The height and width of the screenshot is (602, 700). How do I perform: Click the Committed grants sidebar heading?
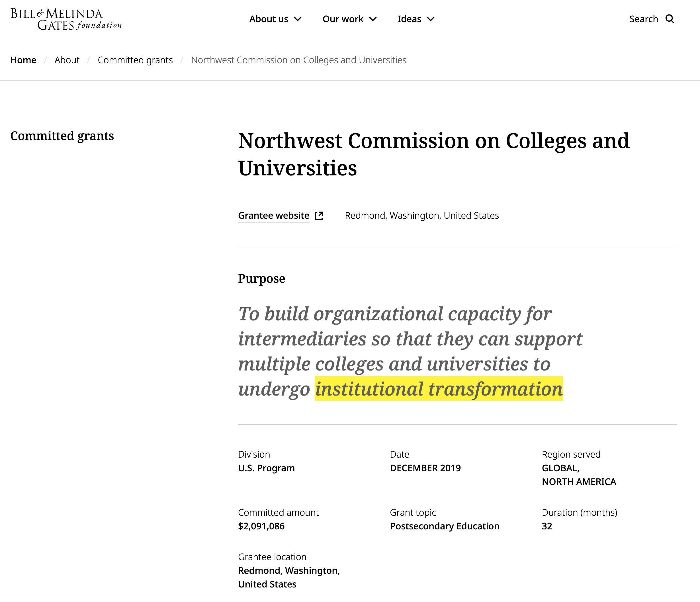point(62,136)
